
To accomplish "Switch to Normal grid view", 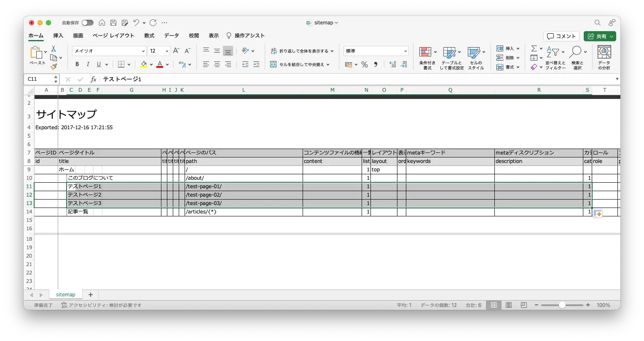I will coord(494,305).
